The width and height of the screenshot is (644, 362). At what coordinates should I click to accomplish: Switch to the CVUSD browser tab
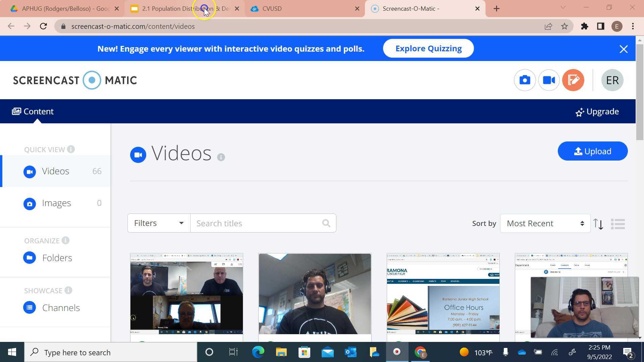click(302, 9)
